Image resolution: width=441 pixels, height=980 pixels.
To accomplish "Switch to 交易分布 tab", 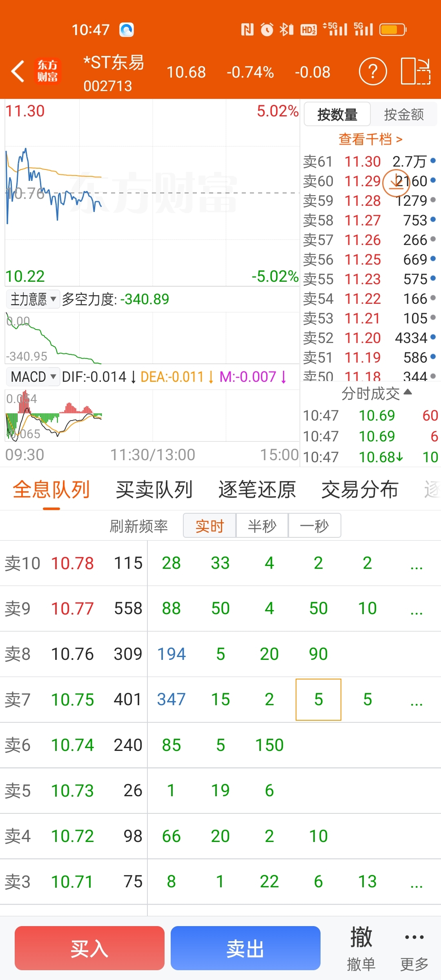I will tap(360, 490).
